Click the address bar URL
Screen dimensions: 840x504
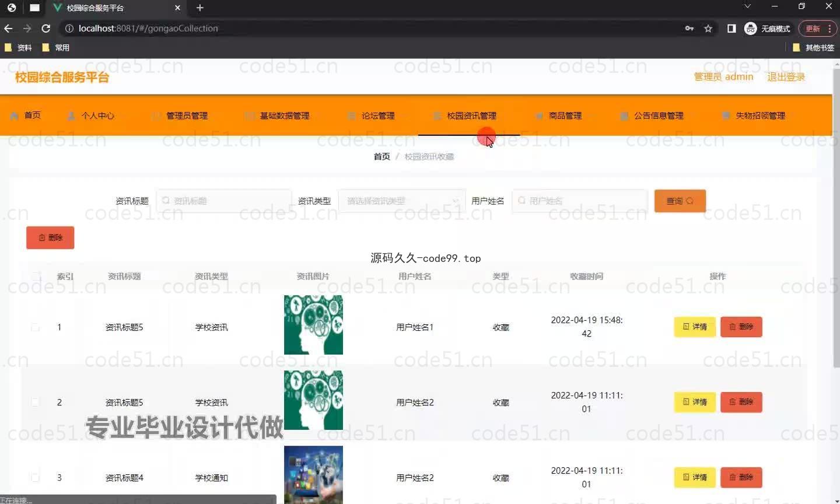[148, 28]
